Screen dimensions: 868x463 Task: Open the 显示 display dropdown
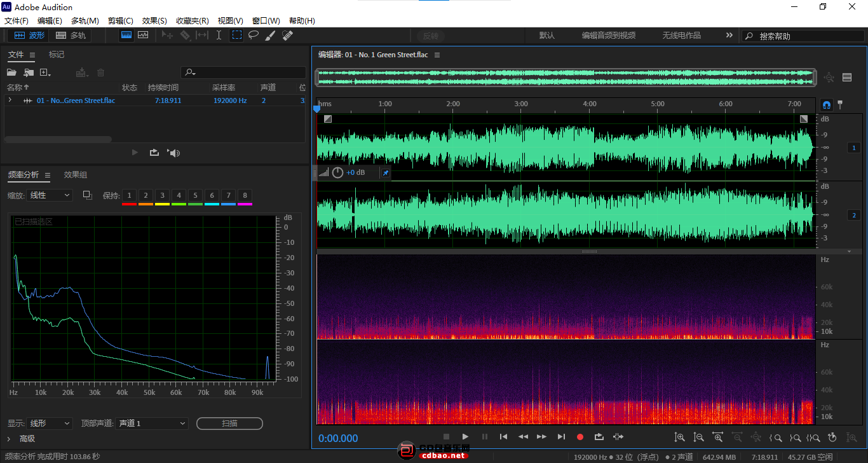(50, 423)
